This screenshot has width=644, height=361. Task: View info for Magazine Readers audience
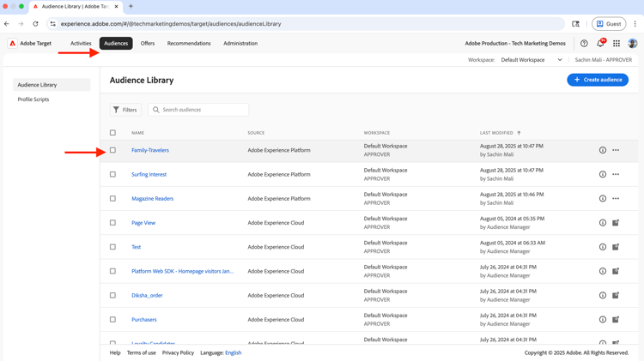603,199
